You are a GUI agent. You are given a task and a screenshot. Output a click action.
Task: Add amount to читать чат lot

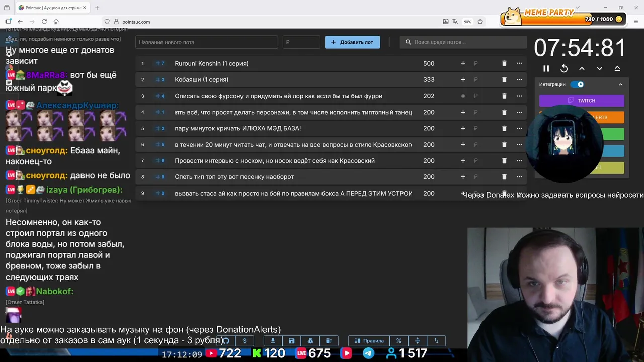click(463, 144)
